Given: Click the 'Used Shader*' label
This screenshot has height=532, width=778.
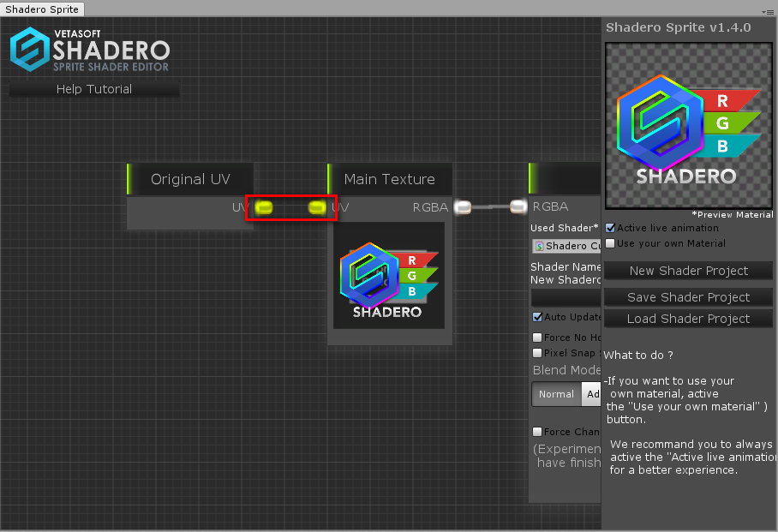Looking at the screenshot, I should [564, 228].
